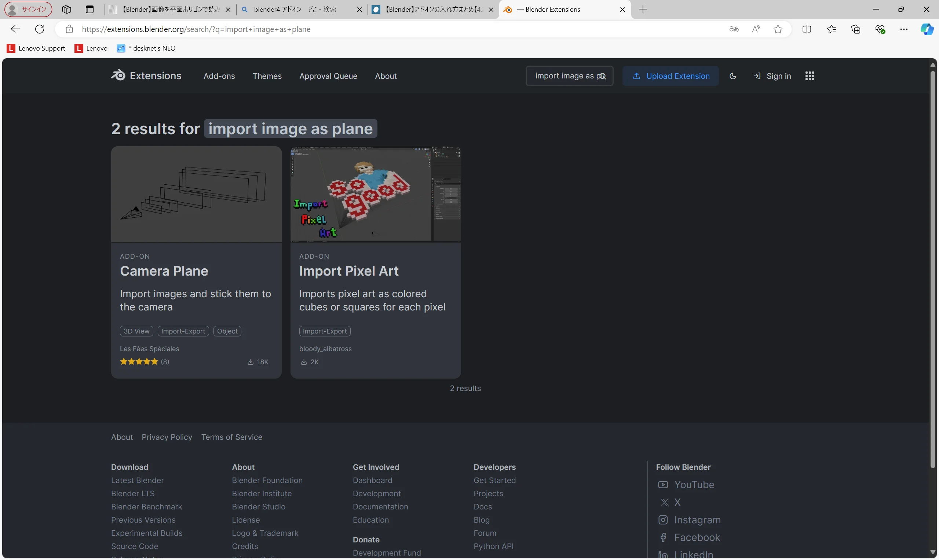
Task: Click the Blender Extensions logo icon
Action: click(x=118, y=75)
